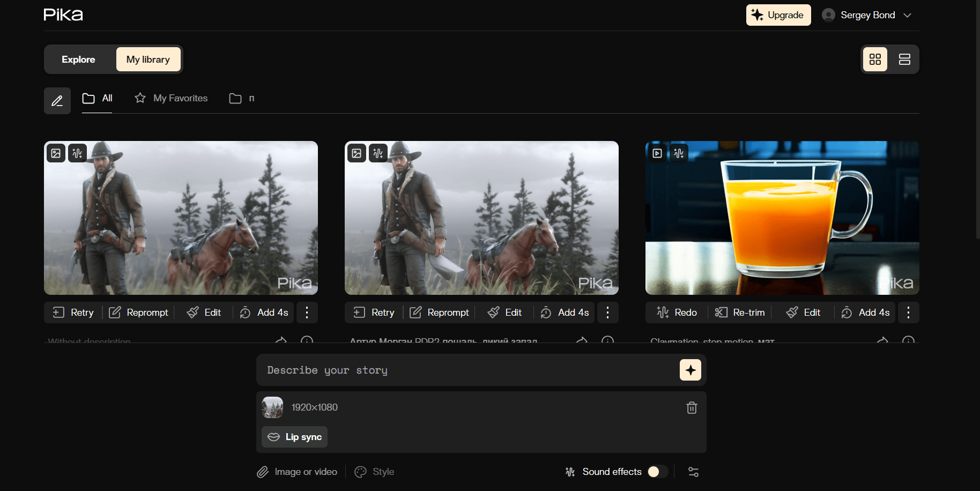Click sound icon on orange juice clip

click(679, 153)
